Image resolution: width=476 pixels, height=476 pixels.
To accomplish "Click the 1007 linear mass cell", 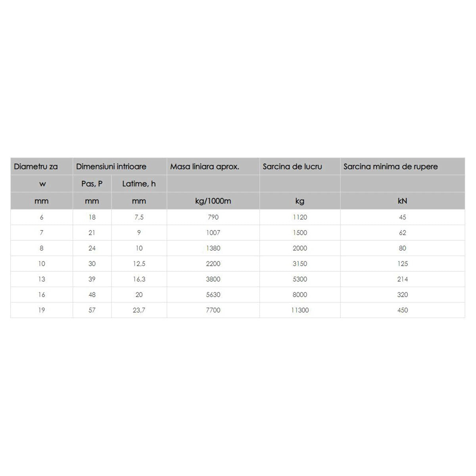I will (x=213, y=233).
